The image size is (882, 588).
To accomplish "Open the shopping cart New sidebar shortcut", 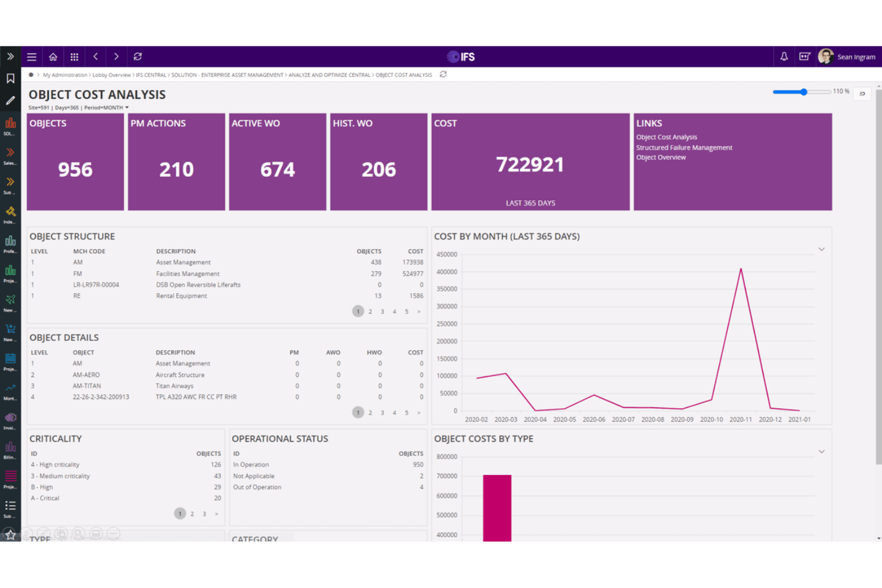I will pyautogui.click(x=10, y=331).
